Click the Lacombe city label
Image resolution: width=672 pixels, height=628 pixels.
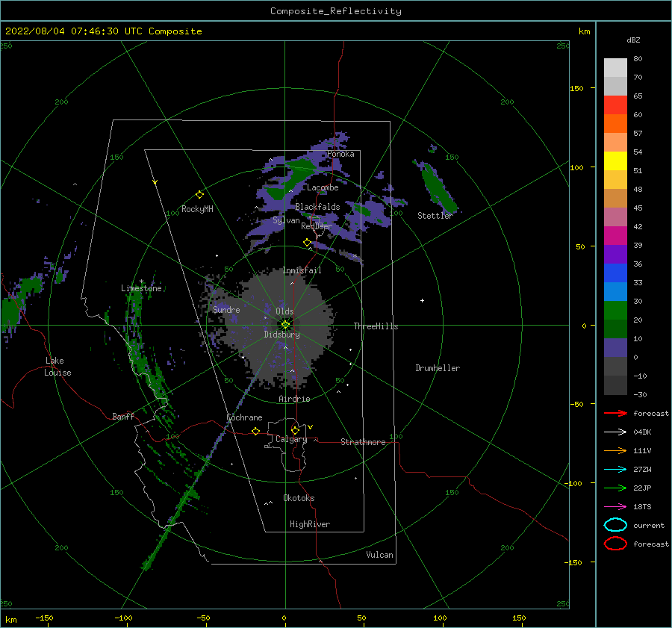tap(323, 187)
